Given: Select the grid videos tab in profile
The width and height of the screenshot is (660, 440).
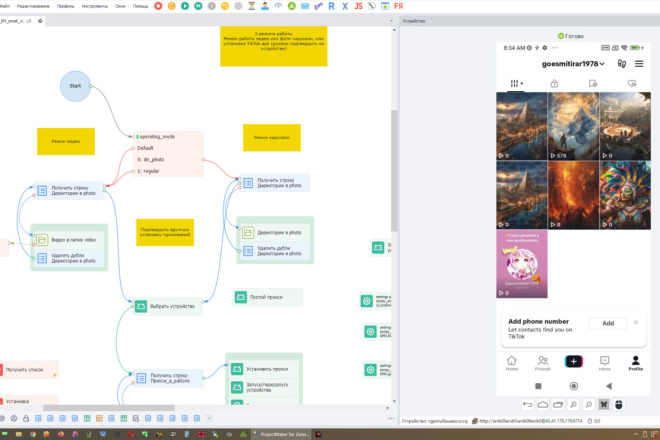Looking at the screenshot, I should click(516, 83).
